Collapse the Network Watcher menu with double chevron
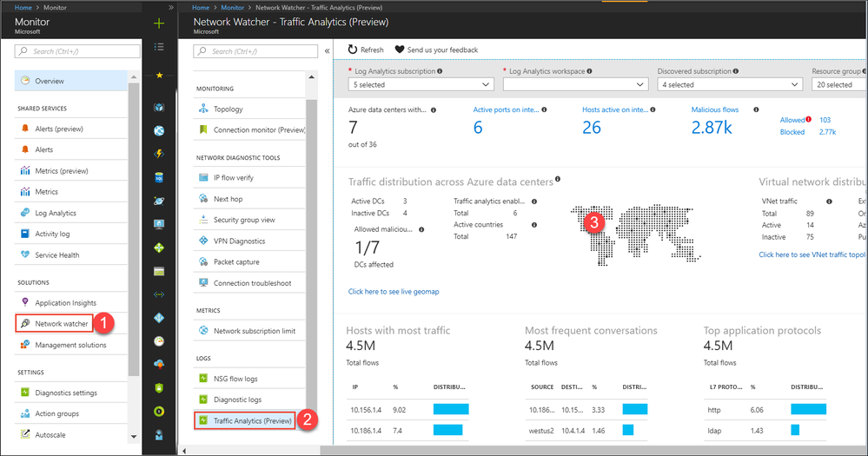Image resolution: width=868 pixels, height=456 pixels. 328,51
